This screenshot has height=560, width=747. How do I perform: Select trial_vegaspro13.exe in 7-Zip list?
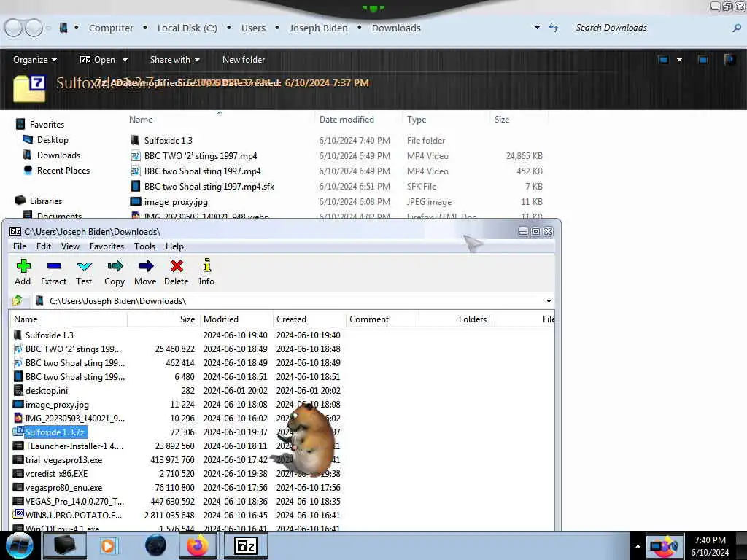pyautogui.click(x=64, y=459)
